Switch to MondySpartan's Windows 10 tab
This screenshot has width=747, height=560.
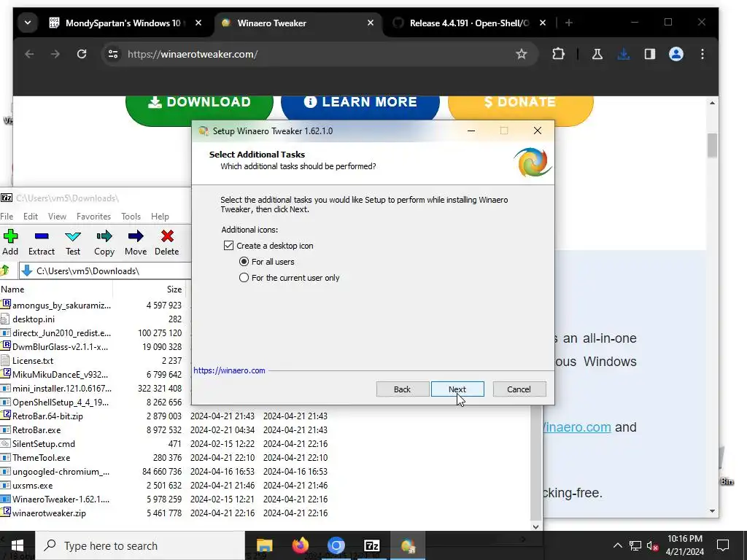[x=123, y=23]
